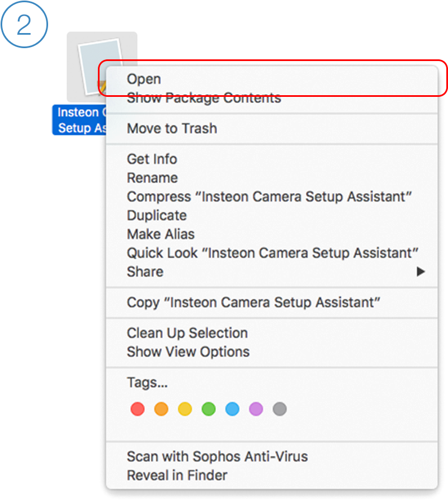Copy "Insteon Camera Setup Assistant"
448x500 pixels.
[253, 302]
